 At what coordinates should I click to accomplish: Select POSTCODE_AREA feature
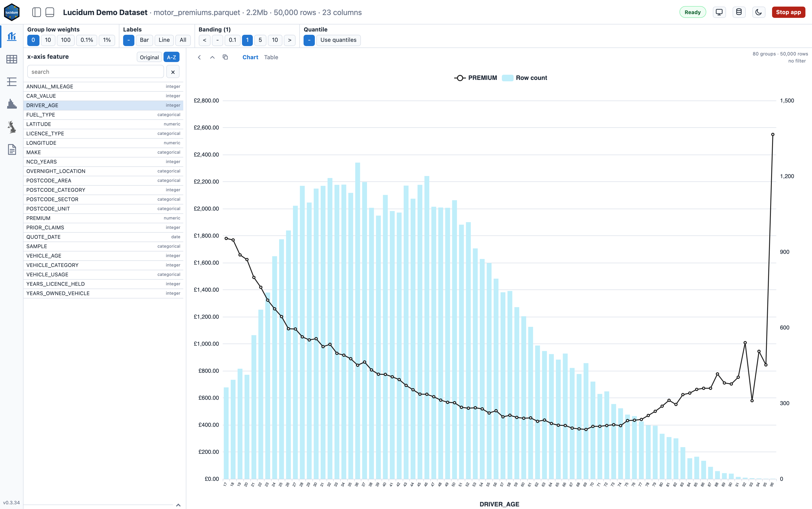click(103, 181)
